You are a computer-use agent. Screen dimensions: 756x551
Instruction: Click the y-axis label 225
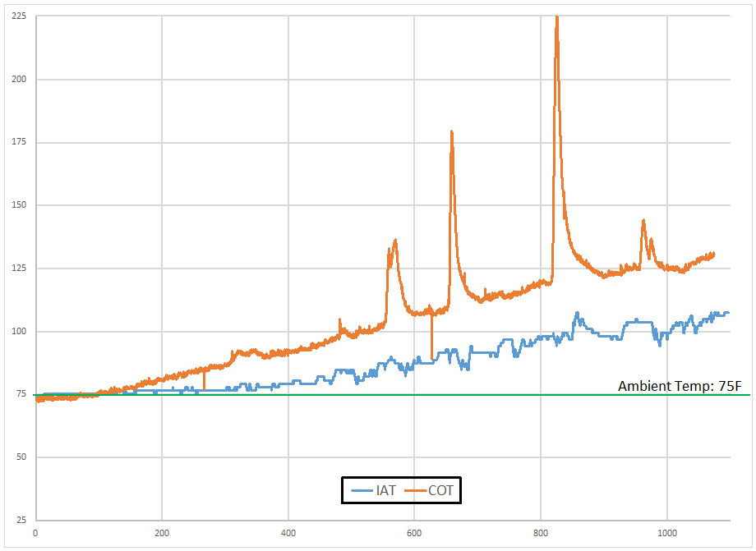pos(19,16)
